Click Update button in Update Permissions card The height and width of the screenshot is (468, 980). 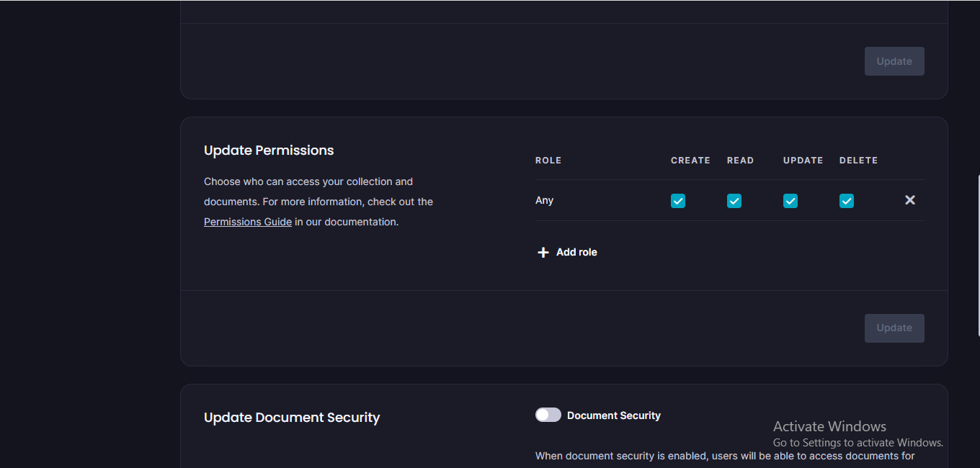tap(894, 328)
